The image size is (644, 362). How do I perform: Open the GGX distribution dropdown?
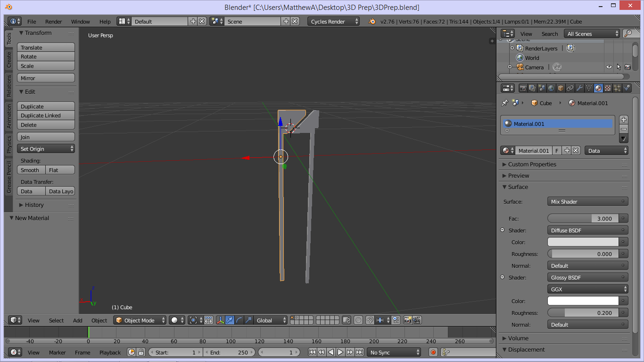tap(587, 289)
